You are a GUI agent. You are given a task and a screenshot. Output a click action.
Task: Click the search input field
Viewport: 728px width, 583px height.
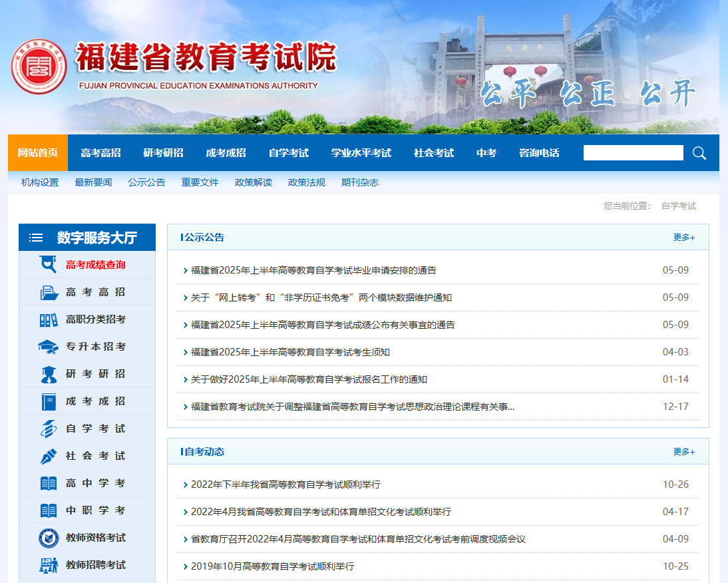click(x=633, y=153)
